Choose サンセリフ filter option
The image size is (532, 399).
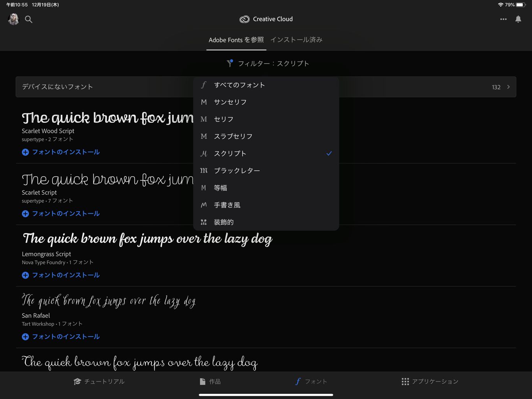pos(266,102)
